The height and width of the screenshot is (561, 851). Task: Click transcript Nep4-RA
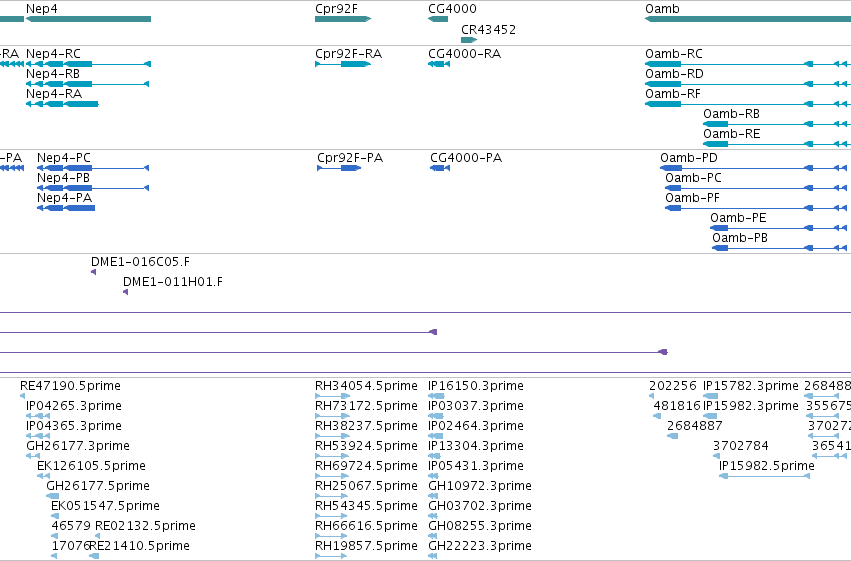coord(62,104)
